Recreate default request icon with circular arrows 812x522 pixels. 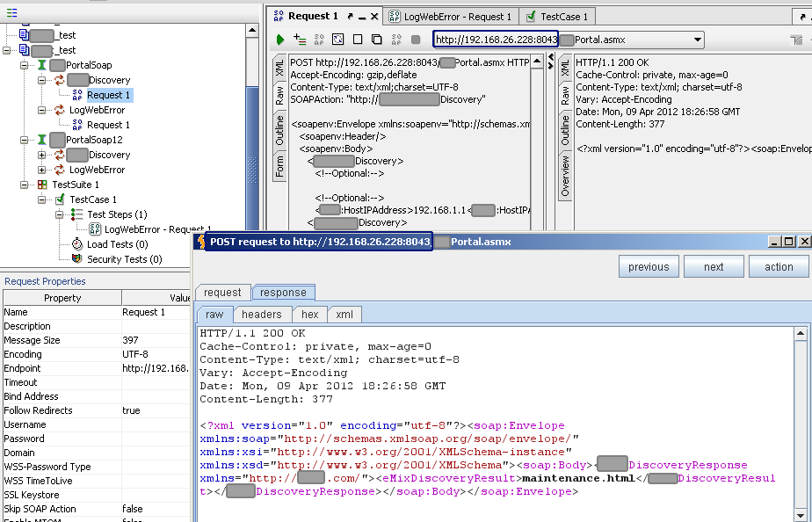338,40
